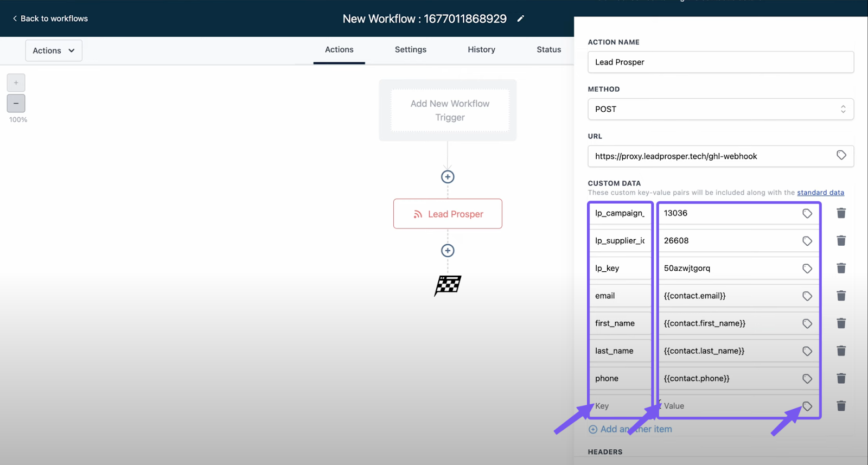The height and width of the screenshot is (465, 868).
Task: Delete the lp_key row
Action: pyautogui.click(x=841, y=269)
